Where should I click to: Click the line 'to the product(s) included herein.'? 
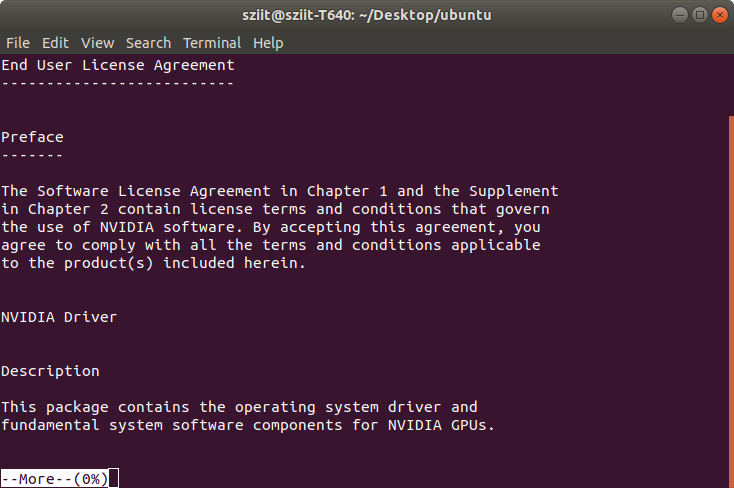(153, 263)
